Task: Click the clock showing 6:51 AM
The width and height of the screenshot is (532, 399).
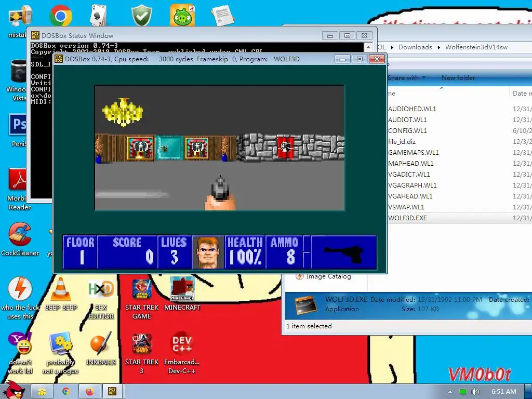Action: [x=503, y=392]
